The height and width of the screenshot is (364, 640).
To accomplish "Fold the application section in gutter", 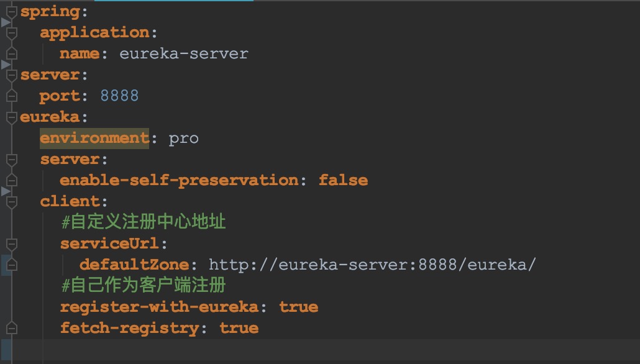I will [11, 32].
